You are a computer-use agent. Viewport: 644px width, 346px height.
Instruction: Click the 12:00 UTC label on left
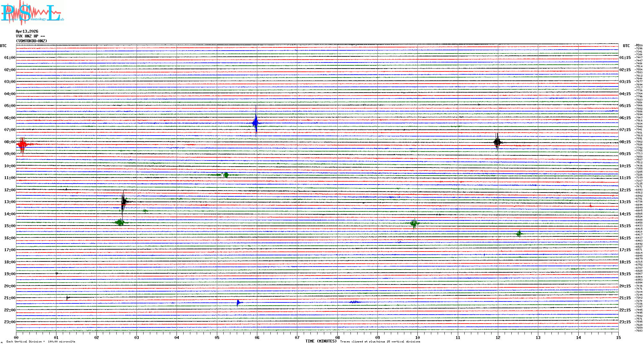10,190
